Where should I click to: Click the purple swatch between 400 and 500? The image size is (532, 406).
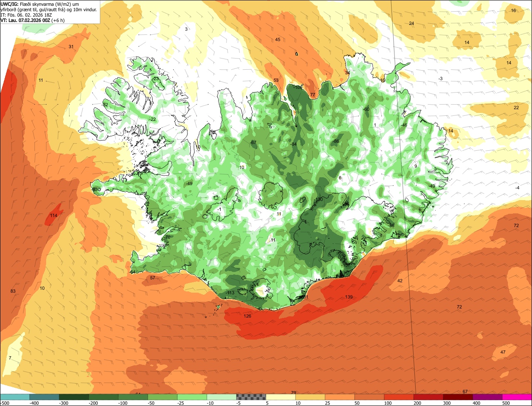(487, 397)
